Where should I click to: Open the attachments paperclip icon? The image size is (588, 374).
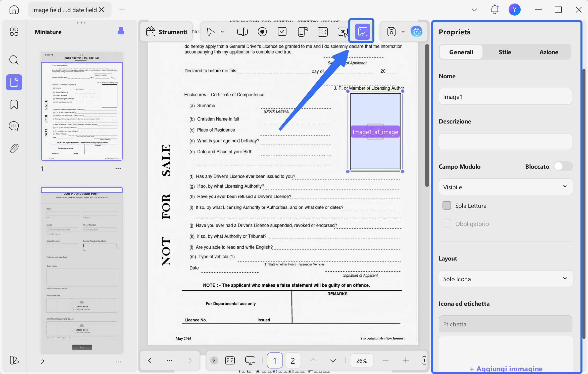pos(14,148)
